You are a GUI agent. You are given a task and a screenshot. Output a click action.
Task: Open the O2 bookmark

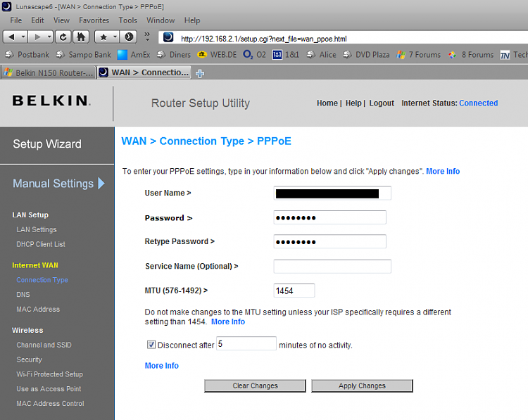point(254,54)
